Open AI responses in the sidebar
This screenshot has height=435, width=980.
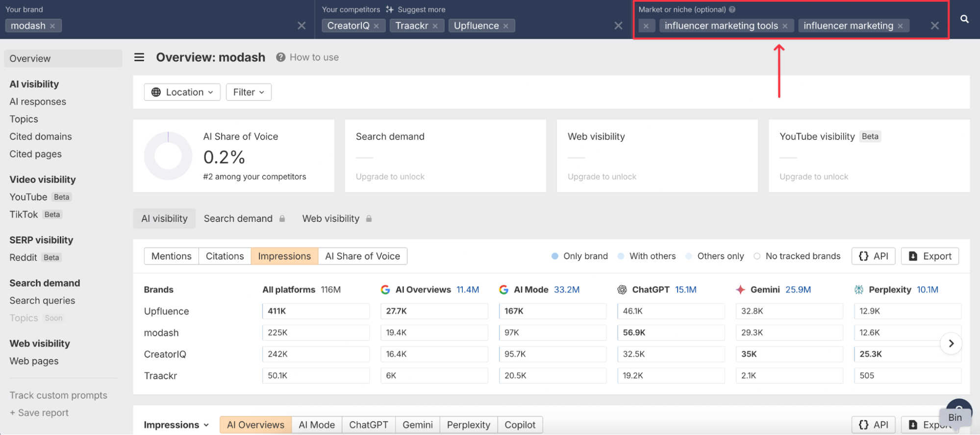38,101
